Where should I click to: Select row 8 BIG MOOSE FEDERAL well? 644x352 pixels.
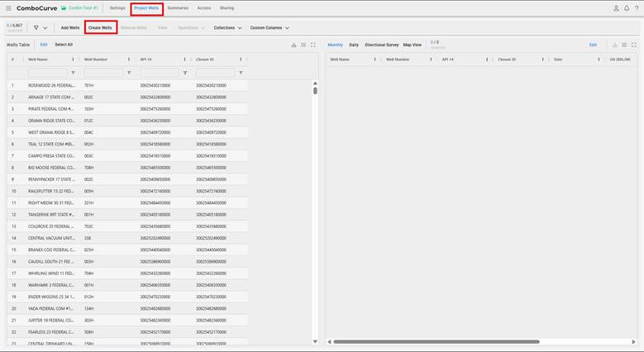click(127, 168)
